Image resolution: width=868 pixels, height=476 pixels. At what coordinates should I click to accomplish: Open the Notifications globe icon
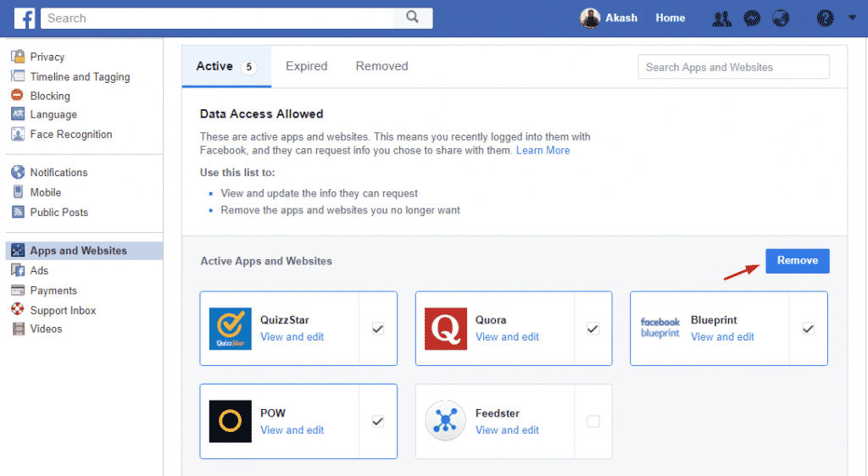coord(781,18)
